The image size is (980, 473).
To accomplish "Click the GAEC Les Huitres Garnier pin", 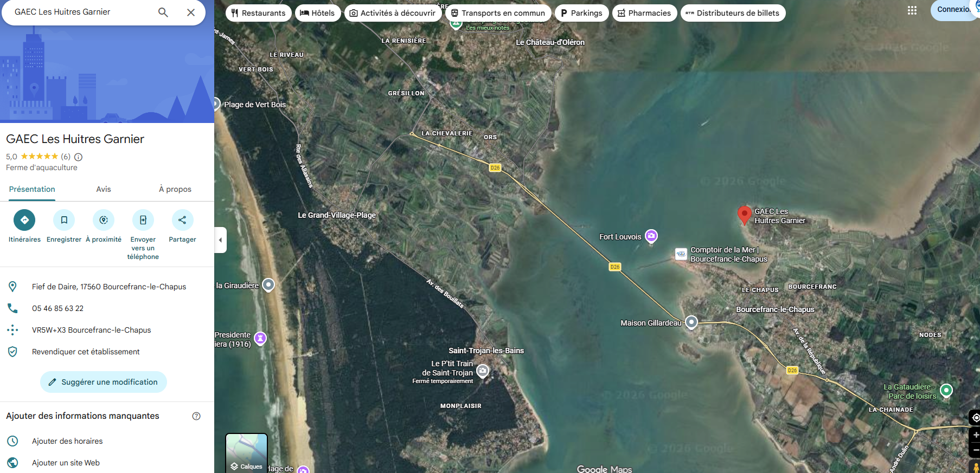I will click(744, 215).
